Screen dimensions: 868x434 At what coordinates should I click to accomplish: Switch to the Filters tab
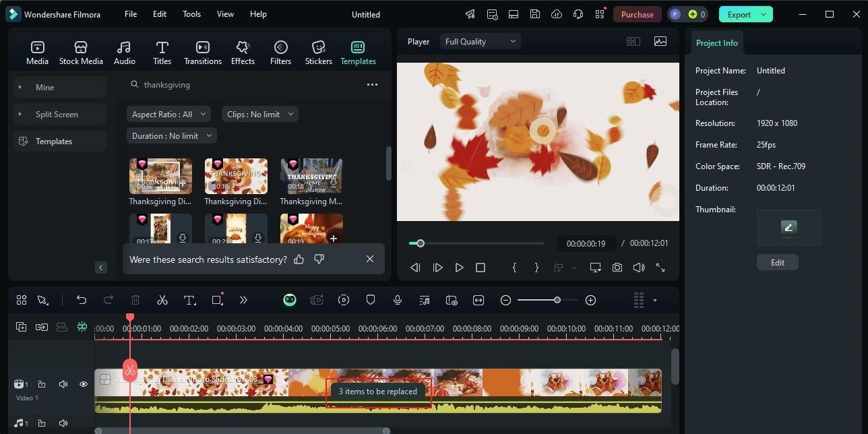(x=280, y=53)
